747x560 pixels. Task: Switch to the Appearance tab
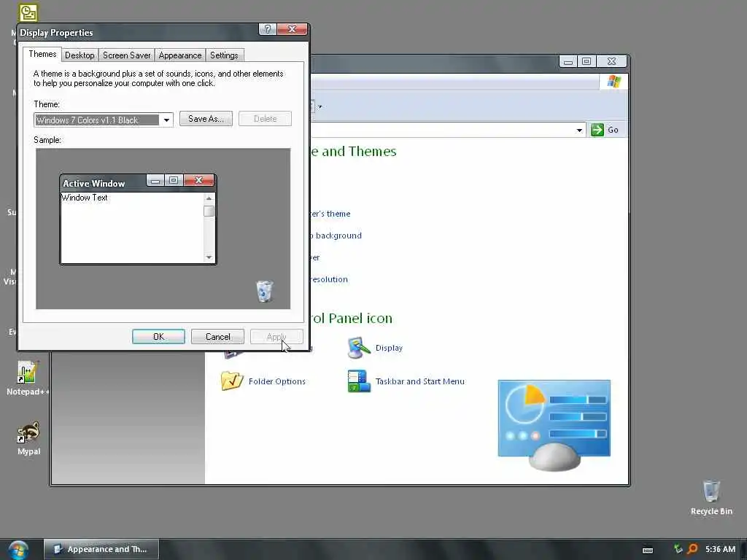[180, 55]
